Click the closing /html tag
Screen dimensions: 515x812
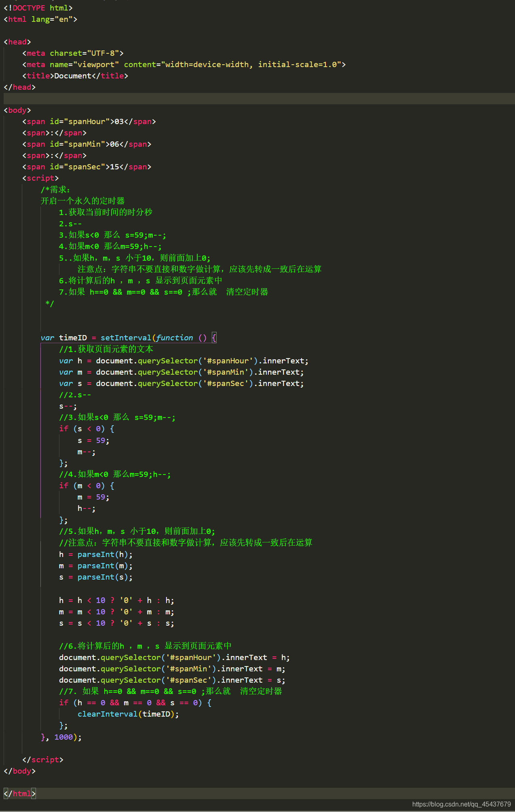[19, 794]
